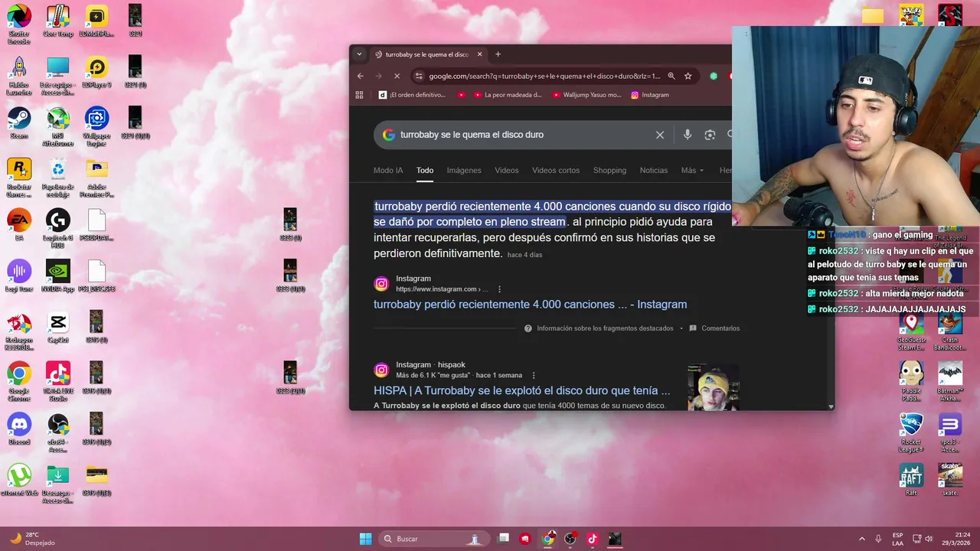Click Chrome back arrow button
The image size is (980, 551).
361,76
